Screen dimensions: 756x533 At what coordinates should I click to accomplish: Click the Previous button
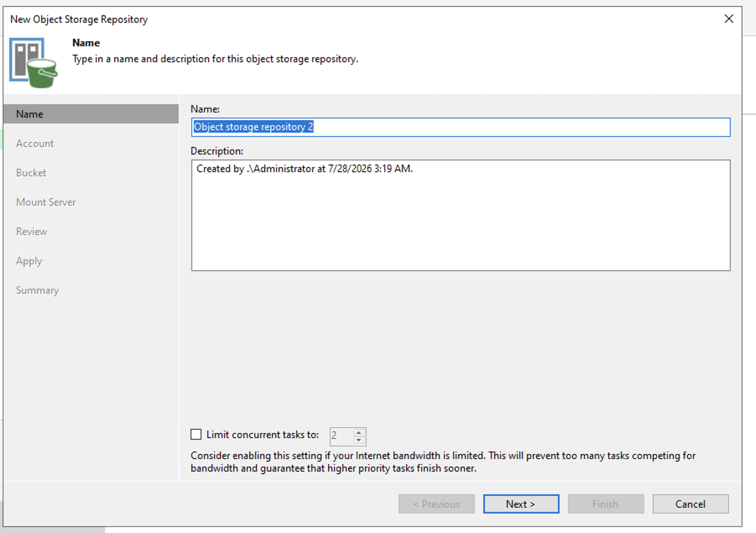tap(436, 504)
